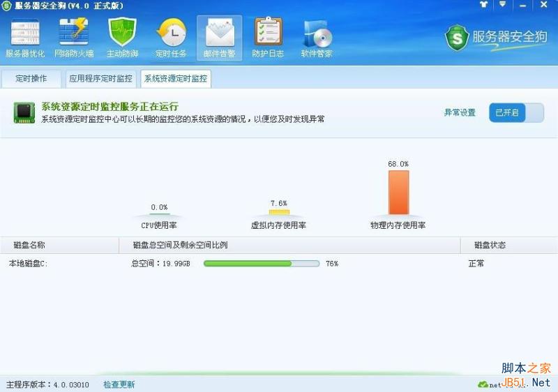
Task: Click the small logo in title bar
Action: (6, 6)
